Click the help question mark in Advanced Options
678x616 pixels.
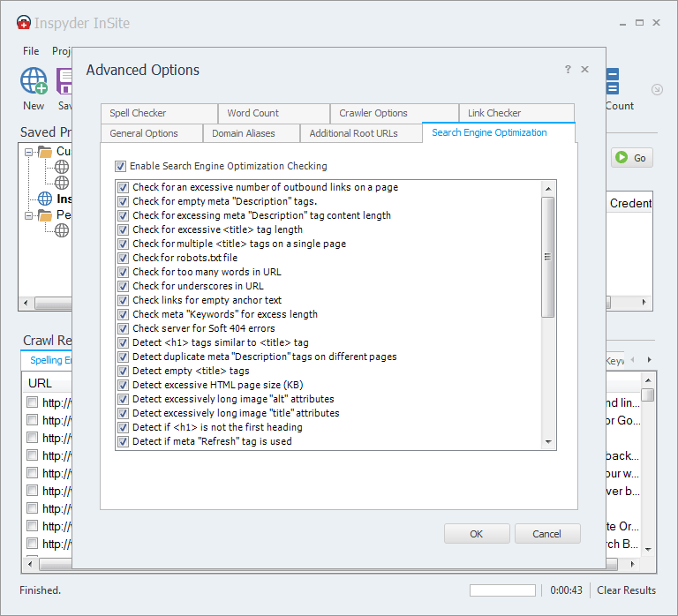(x=568, y=69)
